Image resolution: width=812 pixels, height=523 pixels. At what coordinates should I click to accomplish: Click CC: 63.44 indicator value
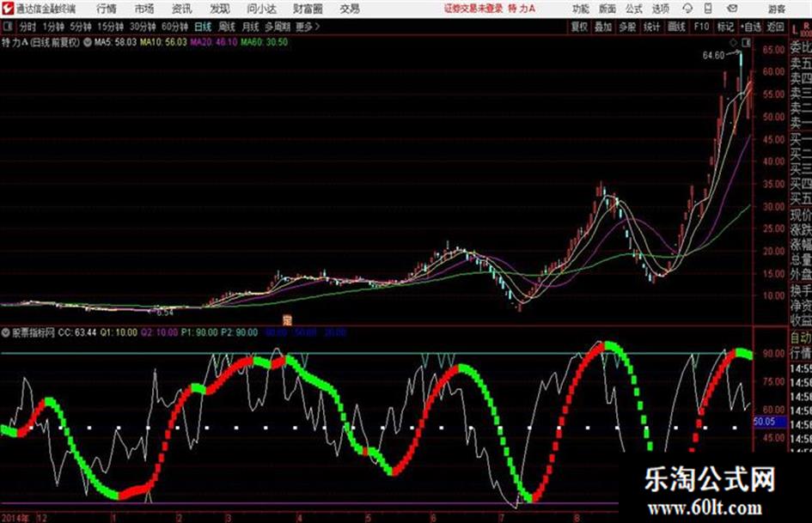coord(77,332)
